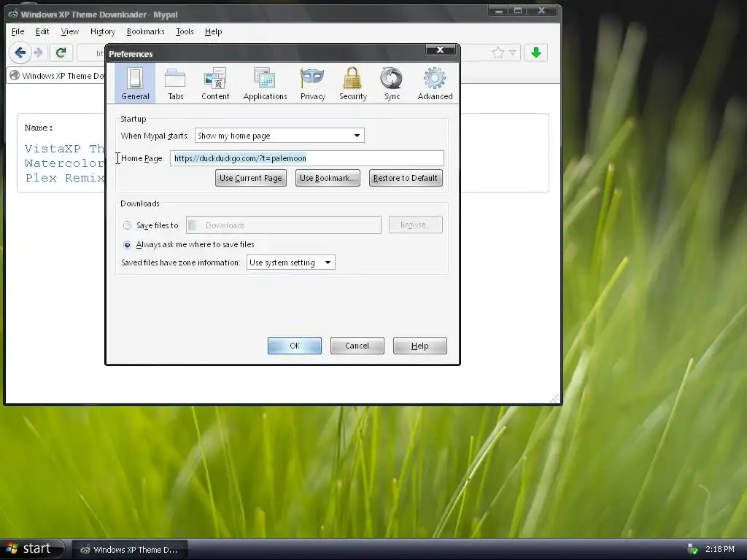Click the Downloads folder path field
Image resolution: width=747 pixels, height=560 pixels.
pos(284,225)
